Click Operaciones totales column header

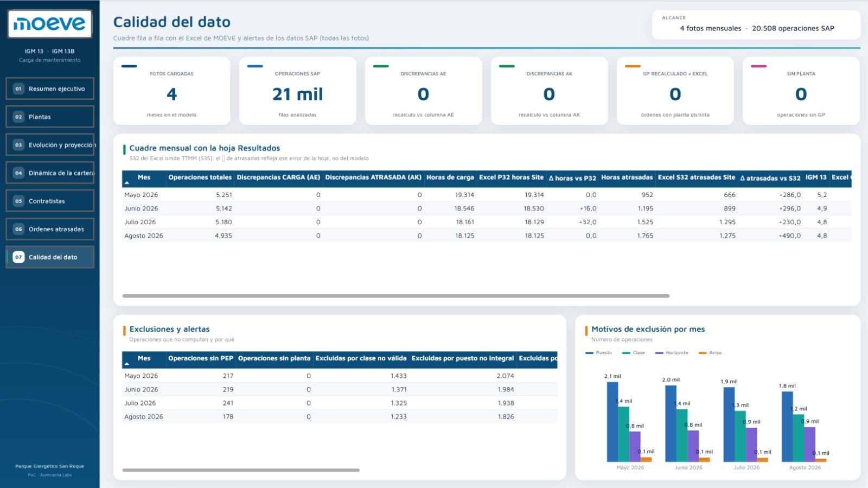click(200, 178)
